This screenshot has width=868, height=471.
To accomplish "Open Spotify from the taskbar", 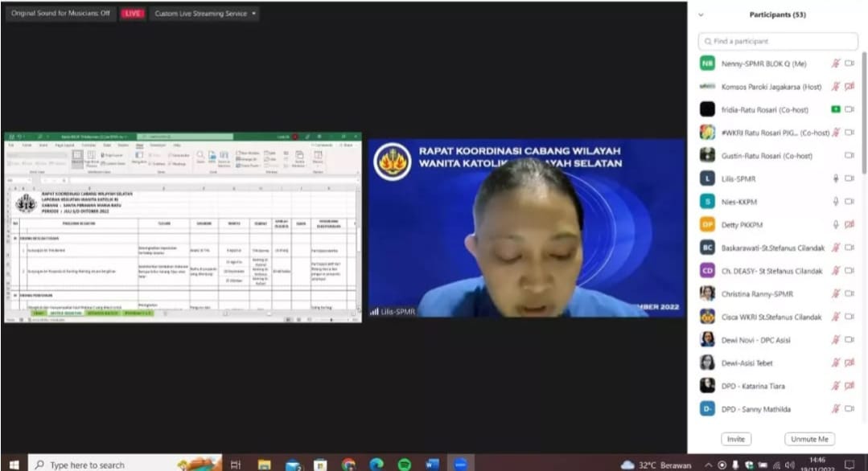I will pos(404,464).
